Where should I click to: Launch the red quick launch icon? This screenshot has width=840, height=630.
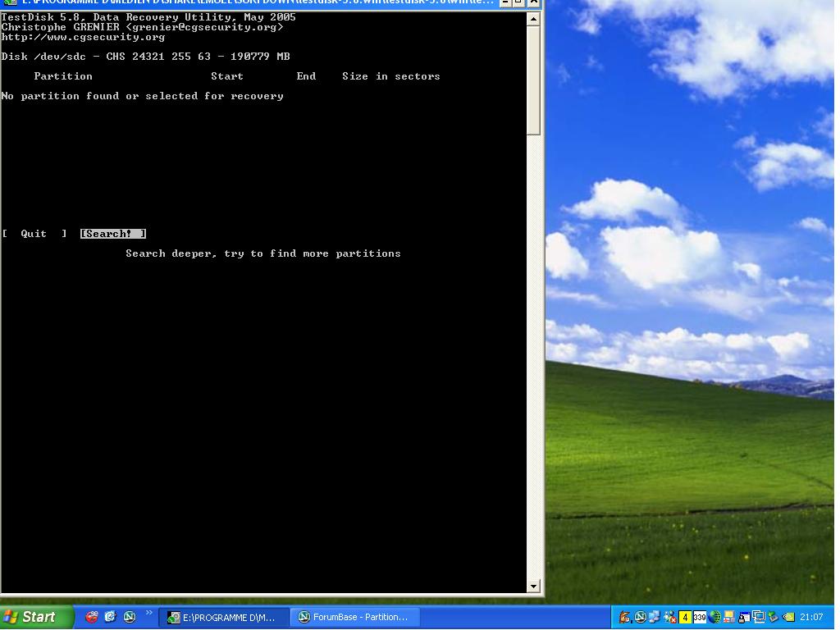pyautogui.click(x=92, y=617)
